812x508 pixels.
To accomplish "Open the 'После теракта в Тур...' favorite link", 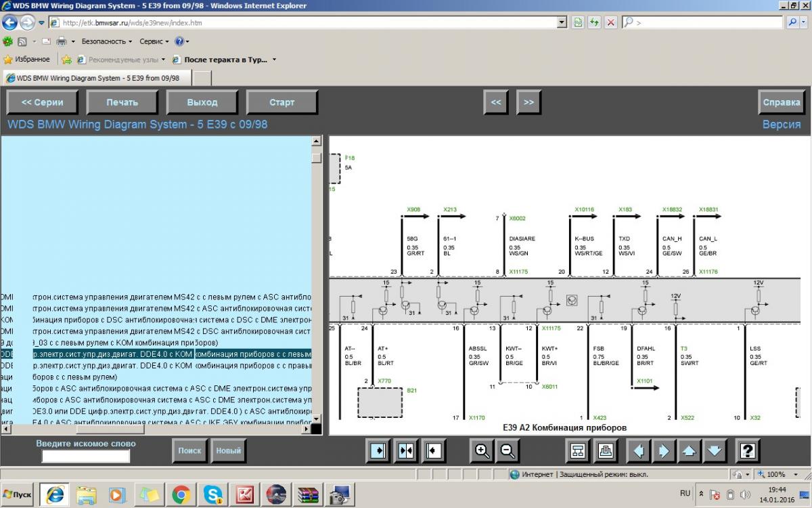I will pyautogui.click(x=225, y=60).
